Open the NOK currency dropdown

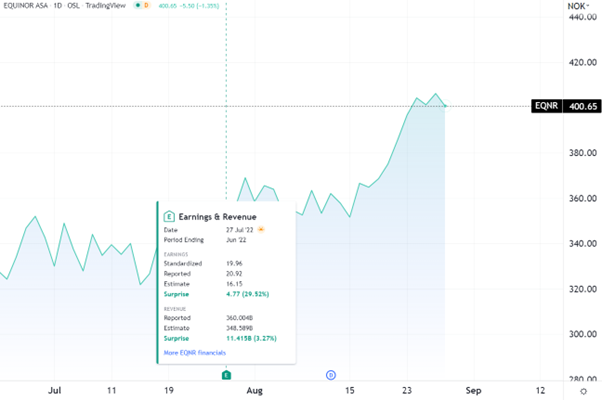[578, 6]
